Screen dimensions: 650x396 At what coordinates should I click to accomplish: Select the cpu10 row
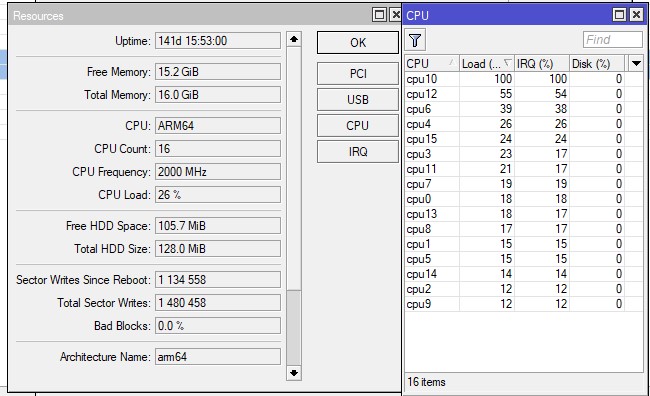tap(524, 79)
